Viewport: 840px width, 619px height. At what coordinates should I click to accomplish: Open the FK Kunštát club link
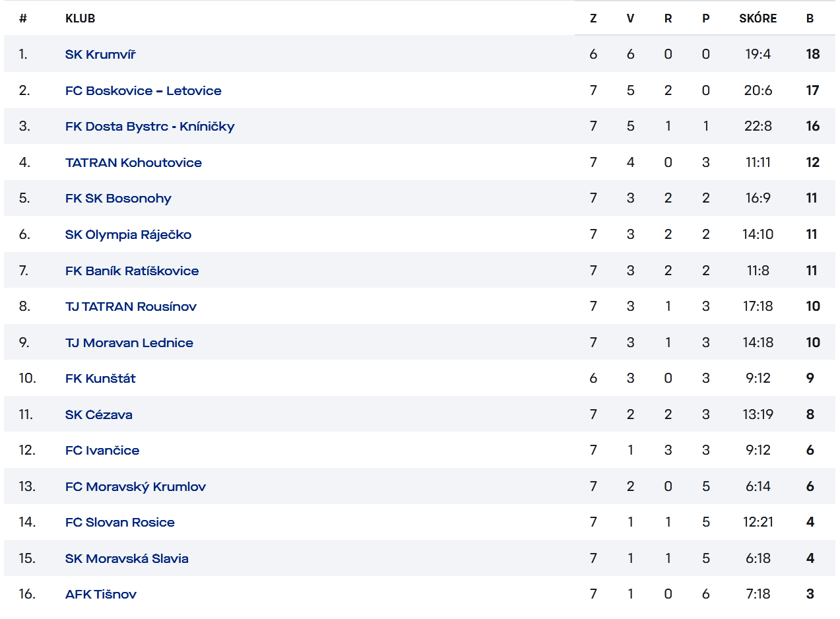pos(100,378)
